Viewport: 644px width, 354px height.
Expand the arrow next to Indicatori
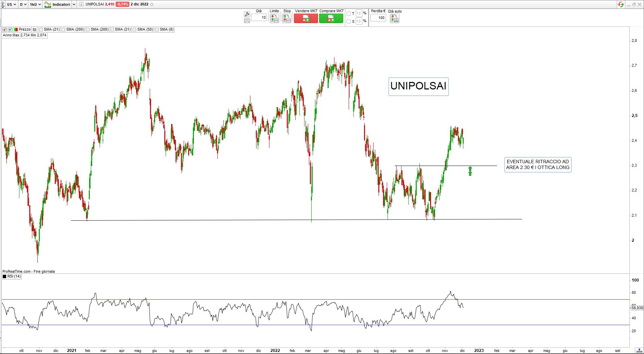(x=74, y=4)
